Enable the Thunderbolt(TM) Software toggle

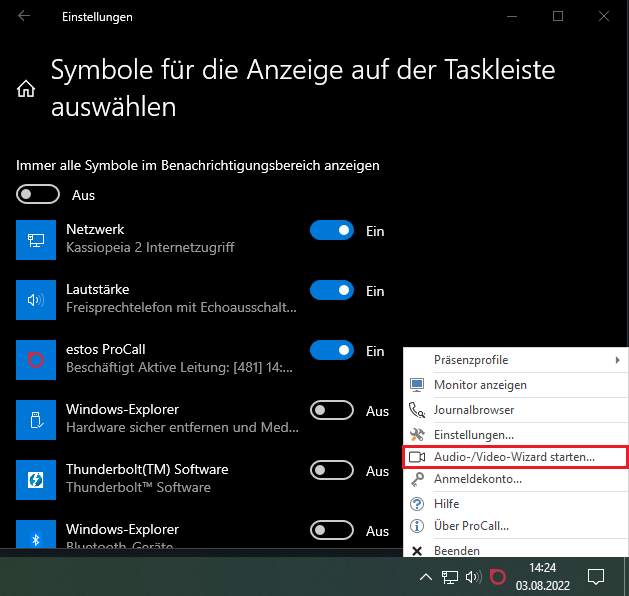point(332,471)
